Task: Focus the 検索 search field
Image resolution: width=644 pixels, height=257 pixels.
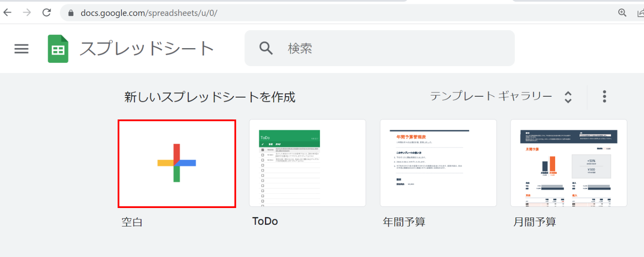Action: 380,48
